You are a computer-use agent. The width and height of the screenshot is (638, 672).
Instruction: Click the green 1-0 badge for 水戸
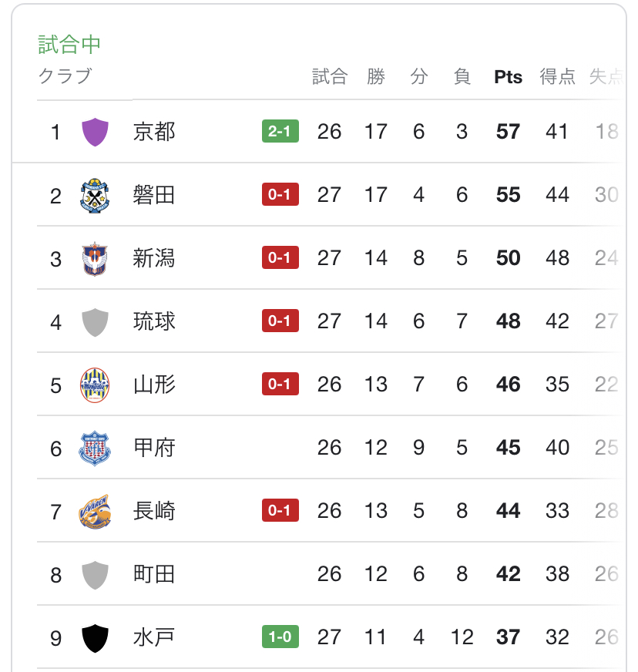280,637
